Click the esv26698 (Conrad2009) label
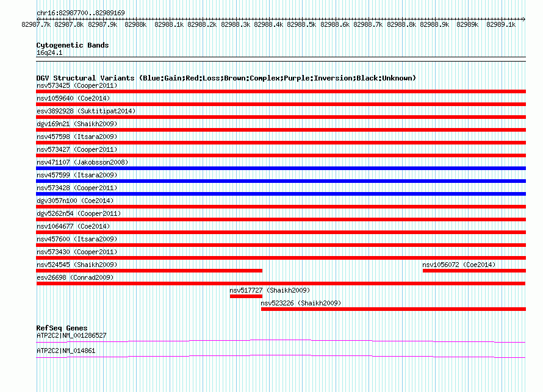The width and height of the screenshot is (543, 392). point(75,277)
